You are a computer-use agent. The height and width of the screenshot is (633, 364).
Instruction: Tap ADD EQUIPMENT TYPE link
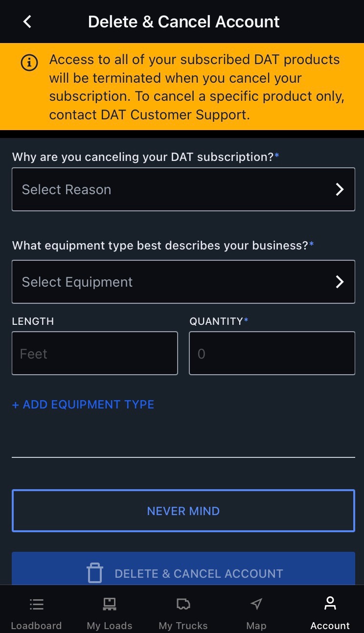tap(83, 405)
